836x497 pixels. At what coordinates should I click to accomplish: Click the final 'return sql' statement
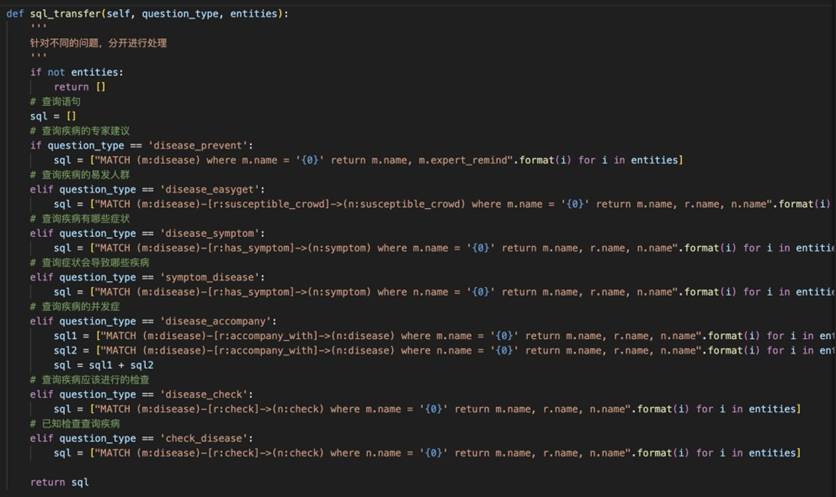59,482
